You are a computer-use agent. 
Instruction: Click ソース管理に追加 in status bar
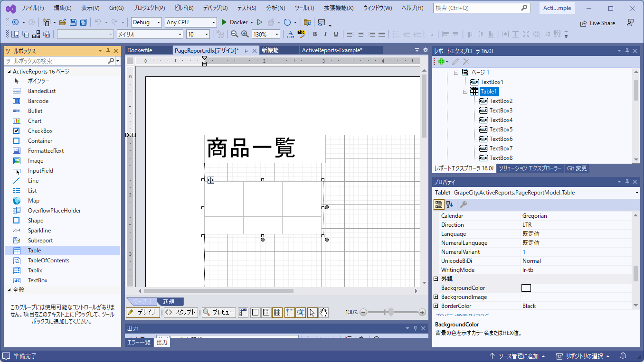tap(518, 356)
